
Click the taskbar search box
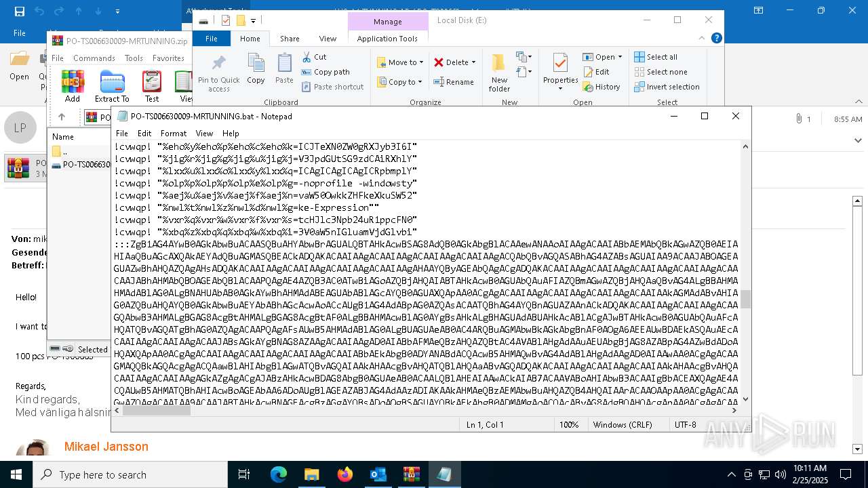[130, 474]
